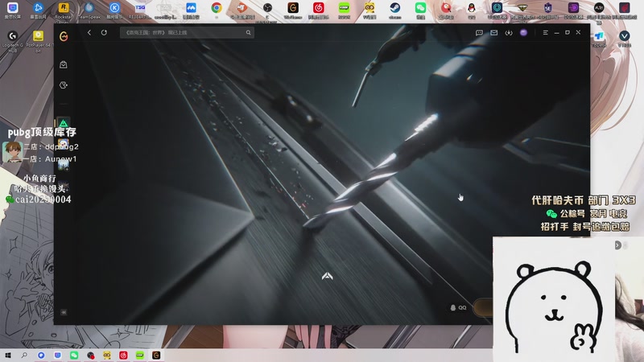The image size is (644, 362).
Task: Click the launcher logo in sidebar
Action: click(64, 36)
